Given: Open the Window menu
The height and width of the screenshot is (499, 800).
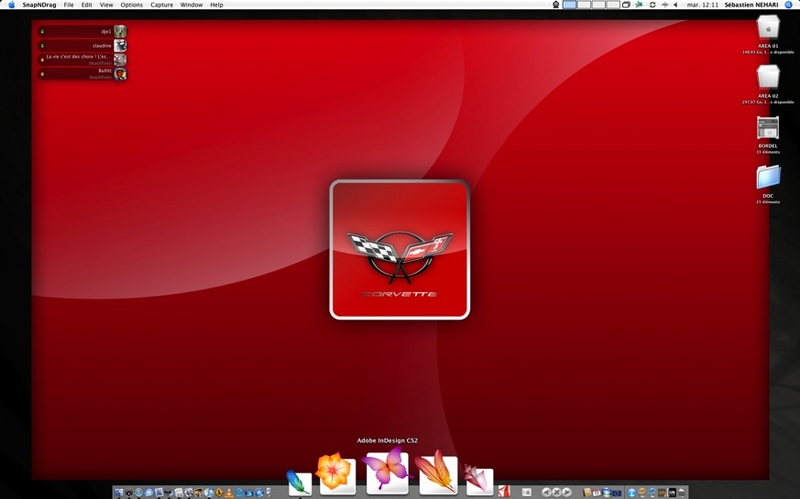Looking at the screenshot, I should point(191,5).
